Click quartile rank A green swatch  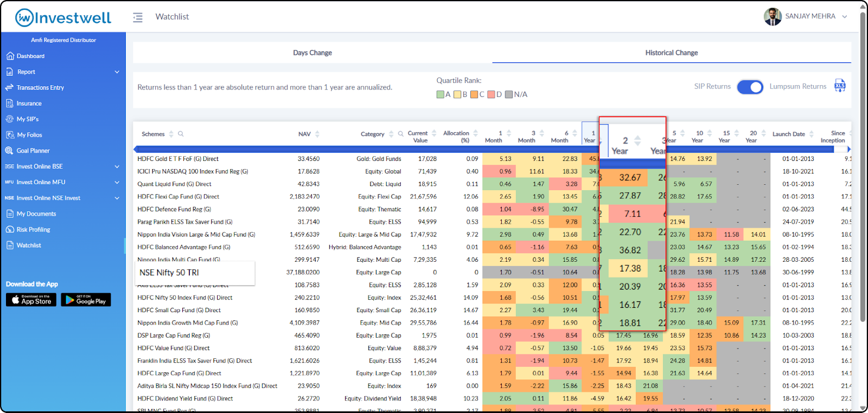click(x=441, y=94)
